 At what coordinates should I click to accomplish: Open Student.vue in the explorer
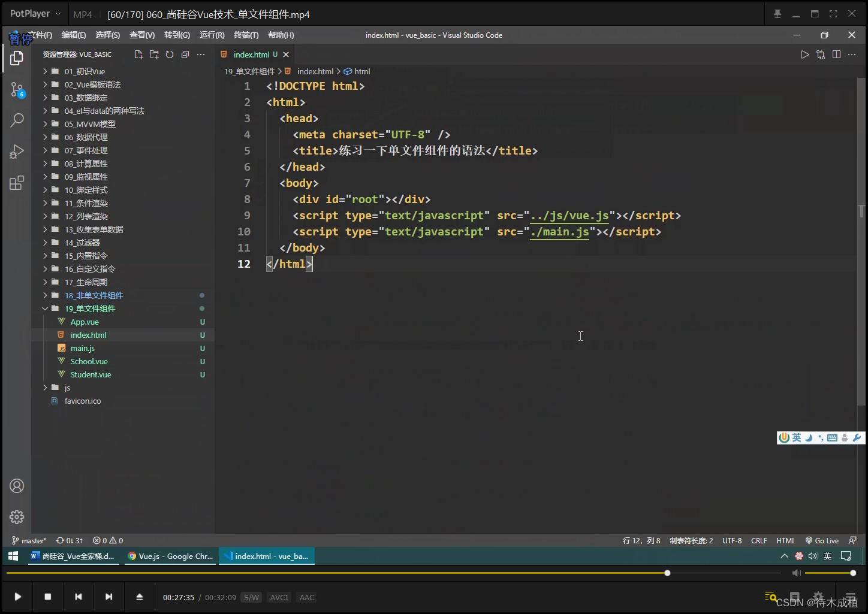123,374
